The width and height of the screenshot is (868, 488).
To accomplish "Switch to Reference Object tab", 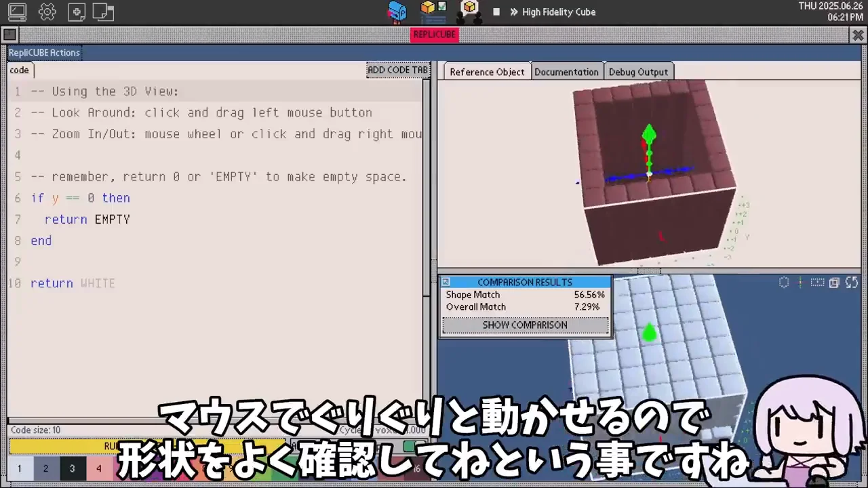I will [487, 72].
